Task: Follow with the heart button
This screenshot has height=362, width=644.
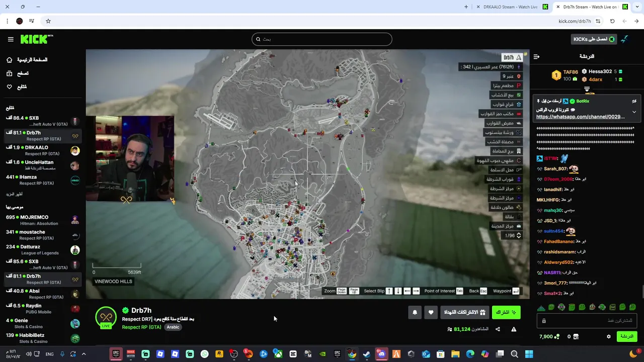Action: pos(431,312)
